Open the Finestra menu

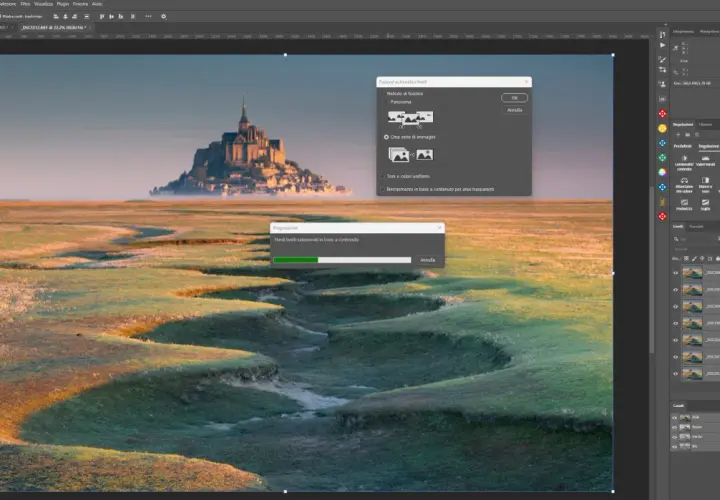[80, 4]
